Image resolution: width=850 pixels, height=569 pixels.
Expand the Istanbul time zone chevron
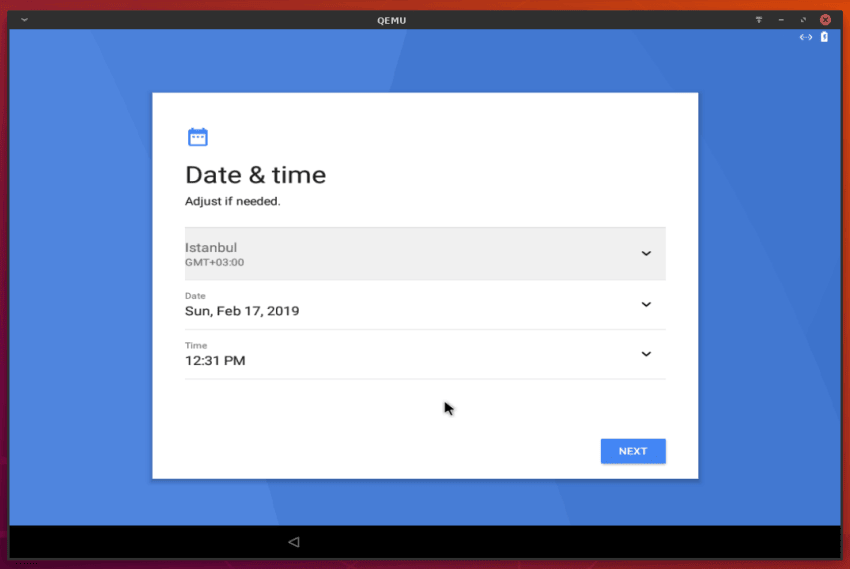pyautogui.click(x=646, y=254)
